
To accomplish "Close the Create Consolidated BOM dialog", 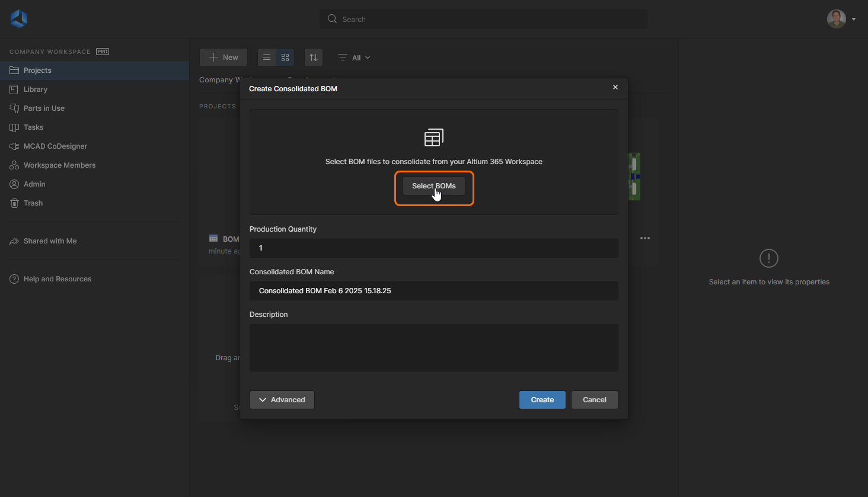I will 615,87.
